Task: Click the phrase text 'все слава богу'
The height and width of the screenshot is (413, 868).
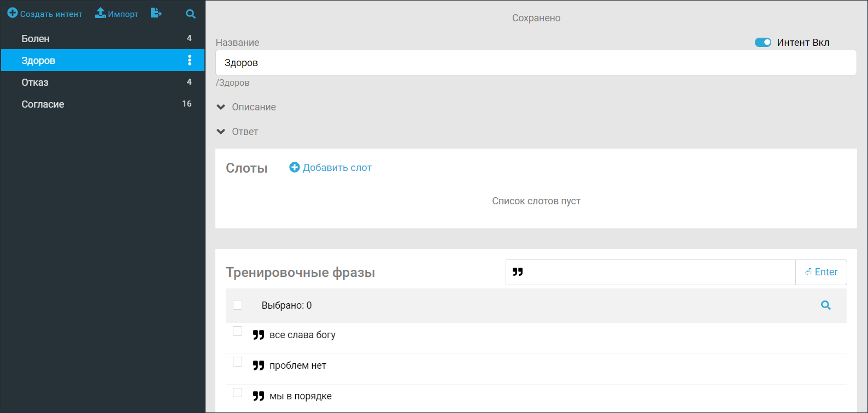Action: click(302, 335)
